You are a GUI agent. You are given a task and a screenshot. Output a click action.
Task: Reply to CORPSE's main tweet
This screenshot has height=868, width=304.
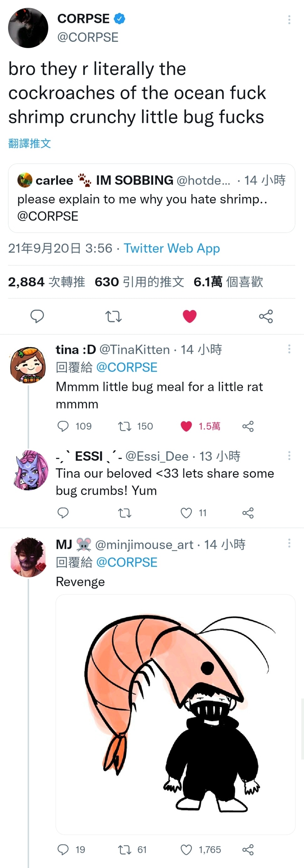[37, 316]
